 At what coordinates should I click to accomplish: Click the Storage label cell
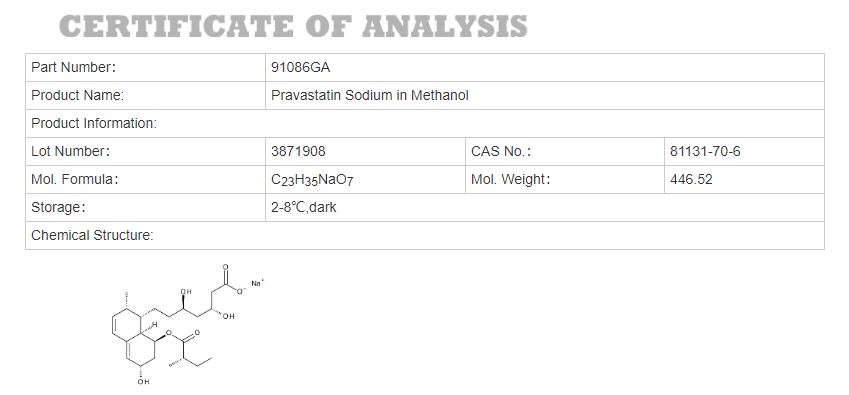click(x=145, y=208)
